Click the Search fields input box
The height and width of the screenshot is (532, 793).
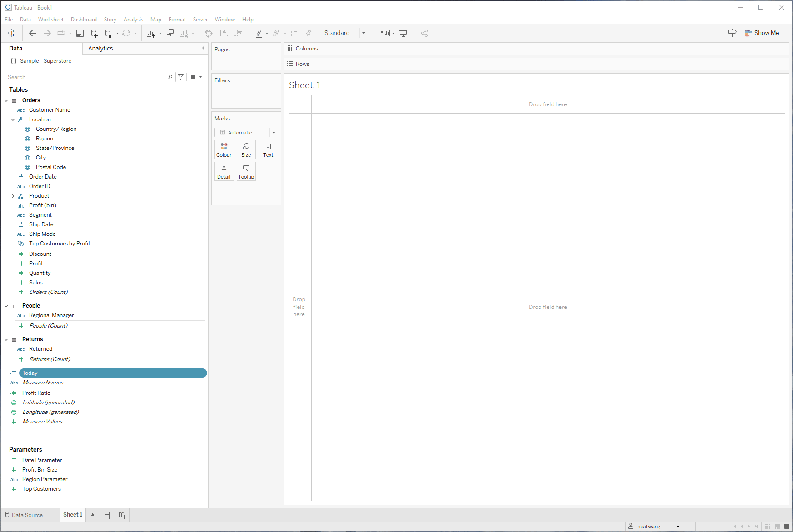coord(86,77)
